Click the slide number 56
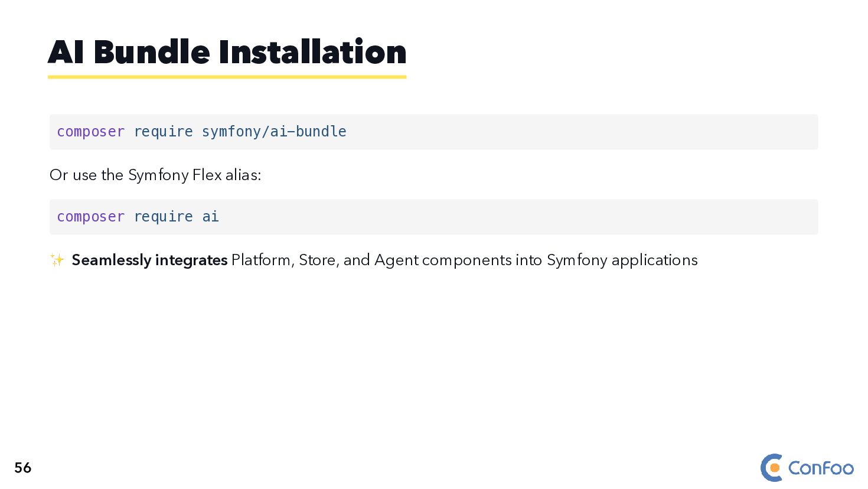The height and width of the screenshot is (489, 868). [x=23, y=468]
